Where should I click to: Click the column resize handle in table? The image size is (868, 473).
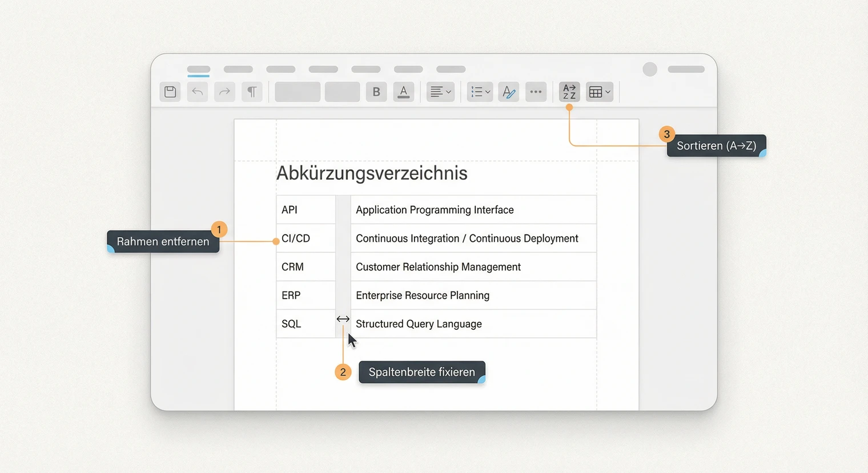click(x=343, y=319)
